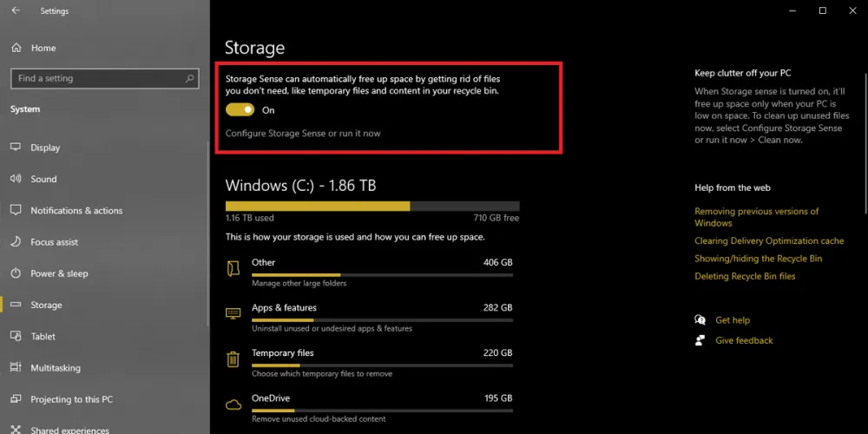Click the Get help link
Viewport: 868px width, 434px height.
[x=733, y=320]
